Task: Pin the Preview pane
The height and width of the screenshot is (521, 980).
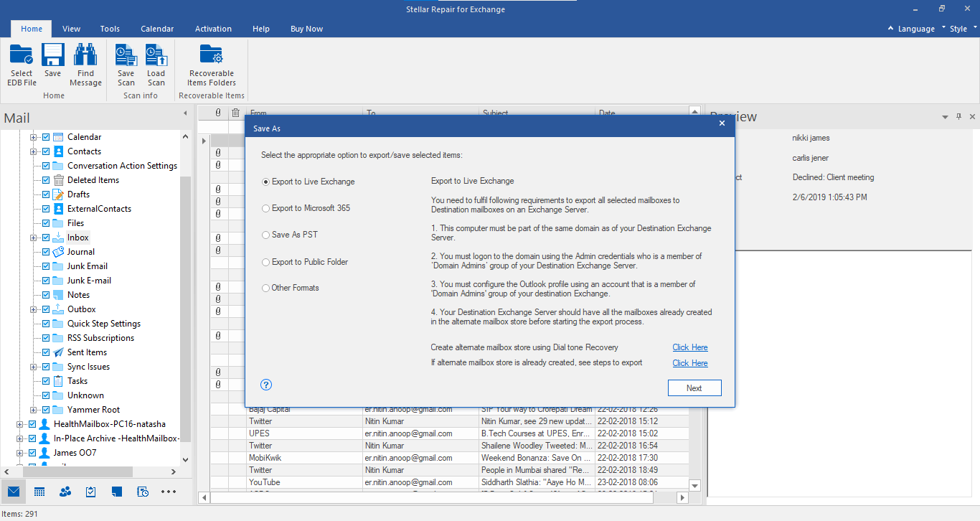Action: pos(959,116)
